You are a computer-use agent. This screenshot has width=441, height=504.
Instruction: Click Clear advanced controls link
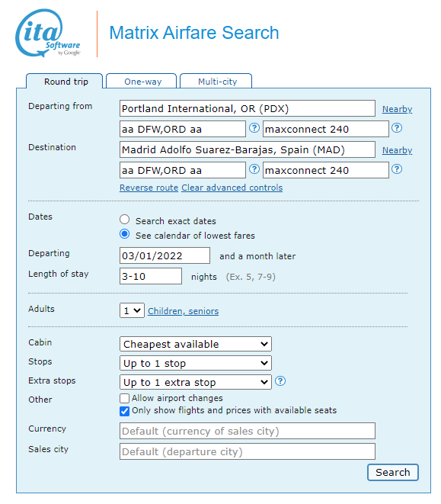(x=232, y=188)
